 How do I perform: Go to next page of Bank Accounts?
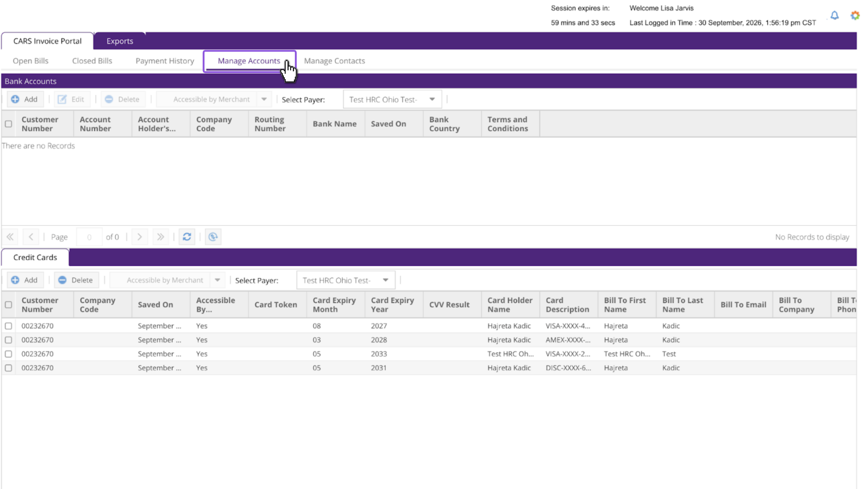tap(139, 237)
